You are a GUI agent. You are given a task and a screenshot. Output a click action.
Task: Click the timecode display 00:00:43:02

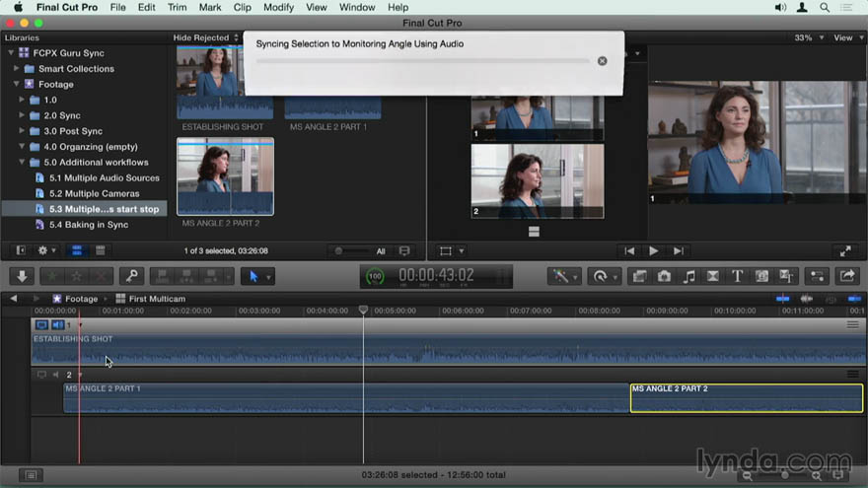pyautogui.click(x=436, y=275)
